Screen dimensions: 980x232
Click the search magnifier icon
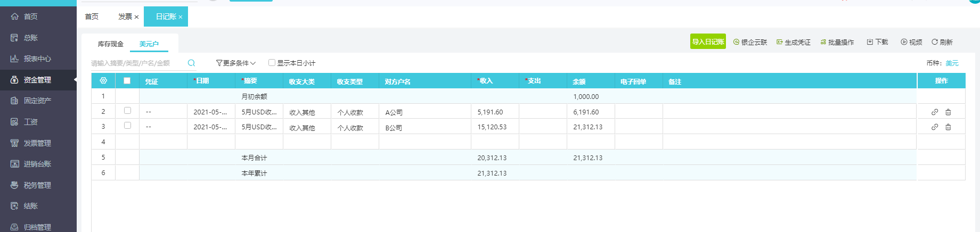click(x=191, y=63)
